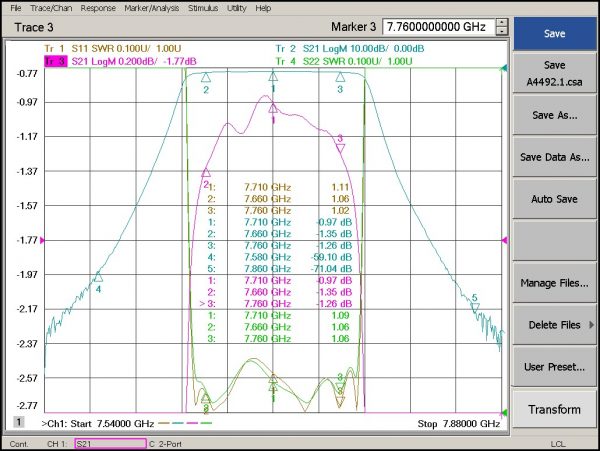Click the Save softkey button
The image size is (600, 451).
555,33
